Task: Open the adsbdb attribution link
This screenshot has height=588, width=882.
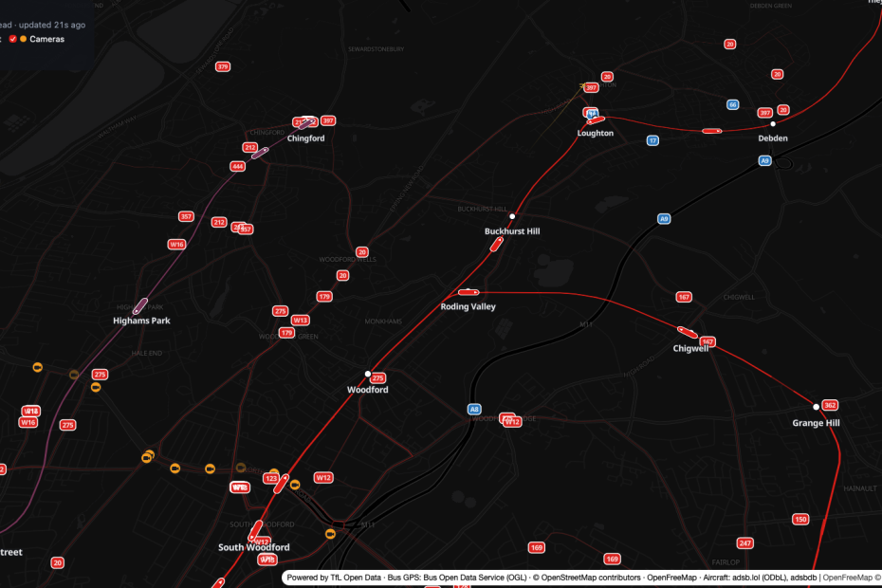Action: tap(803, 578)
